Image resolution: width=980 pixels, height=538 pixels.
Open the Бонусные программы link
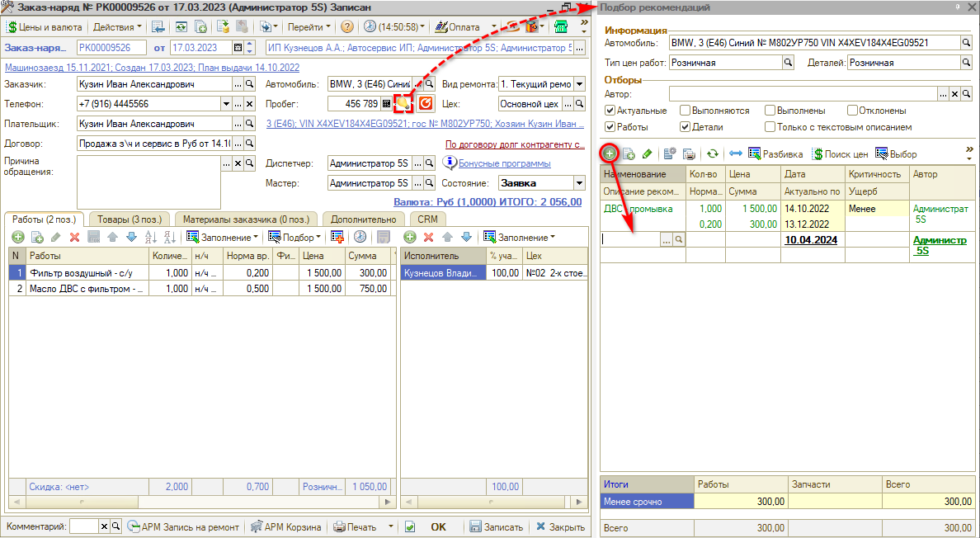(504, 163)
